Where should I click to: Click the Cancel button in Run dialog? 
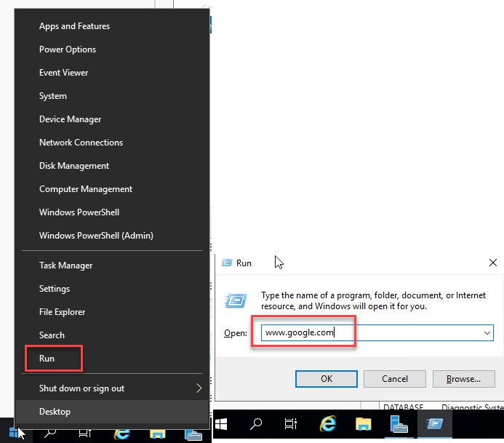pos(395,378)
